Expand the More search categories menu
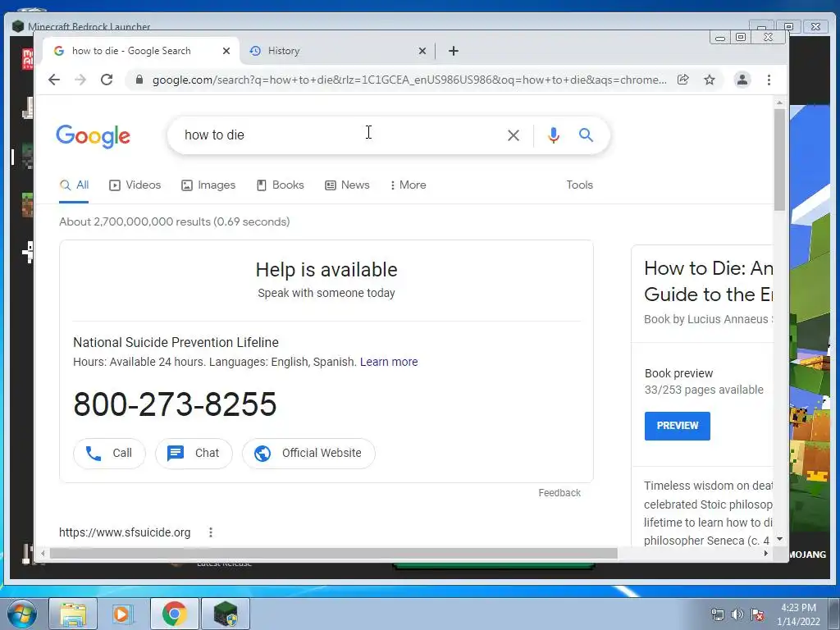This screenshot has height=630, width=840. (409, 185)
